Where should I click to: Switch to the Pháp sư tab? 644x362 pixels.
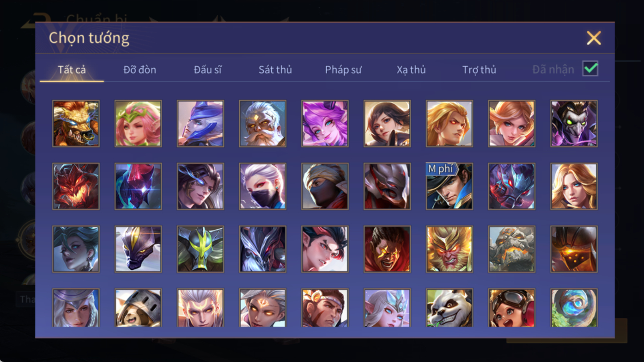pos(343,70)
